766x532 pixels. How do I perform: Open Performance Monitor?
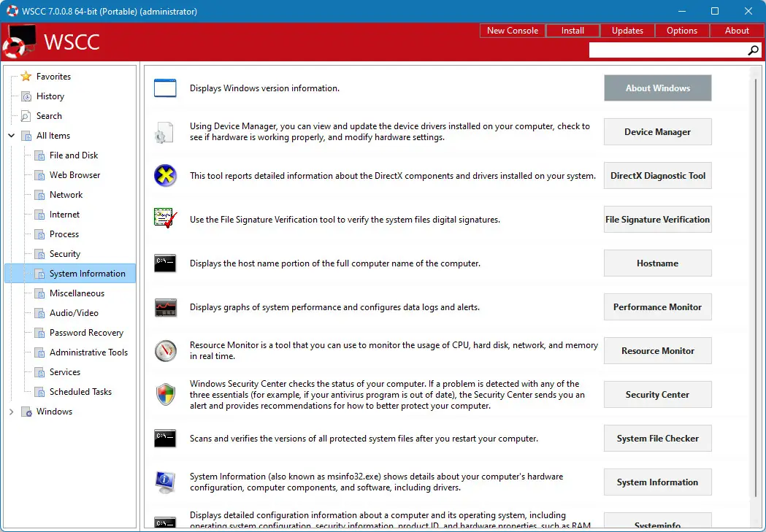(657, 307)
